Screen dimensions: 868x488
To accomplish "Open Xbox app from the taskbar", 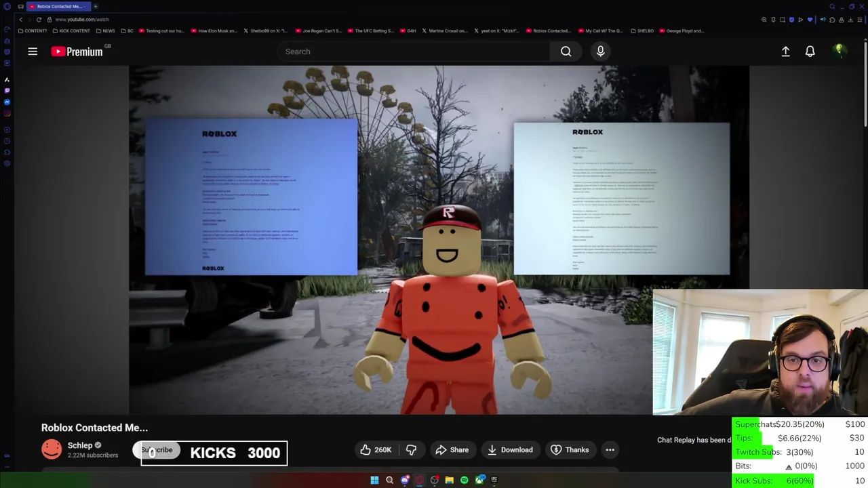I will point(479,480).
